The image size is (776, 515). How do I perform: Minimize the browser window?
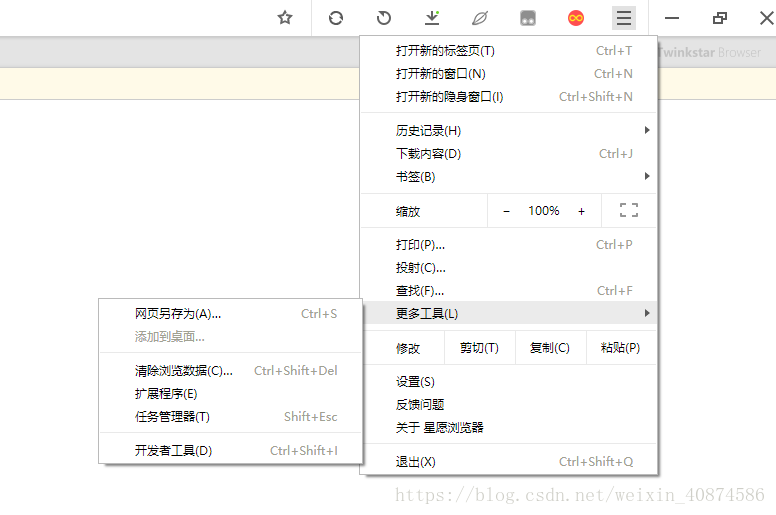pos(672,18)
